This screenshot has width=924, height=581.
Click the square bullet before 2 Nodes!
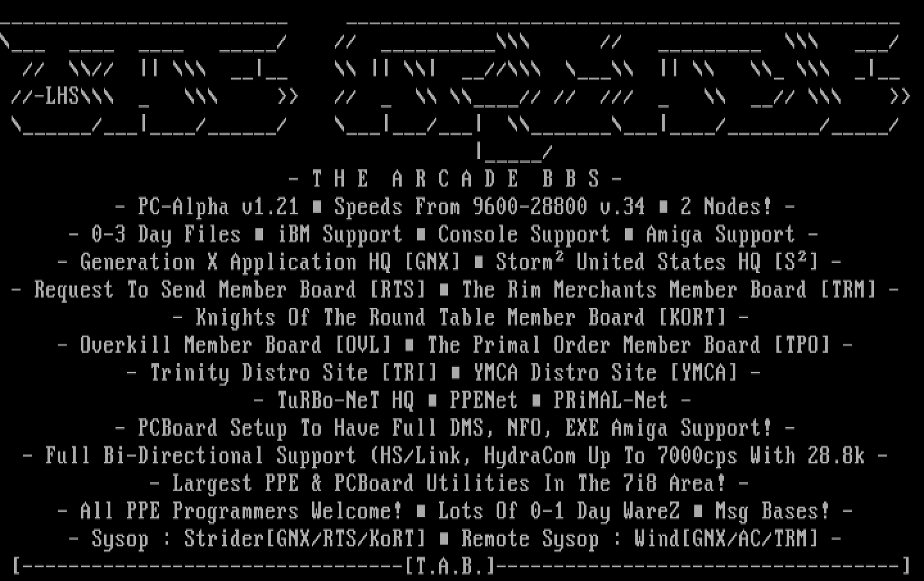coord(663,206)
